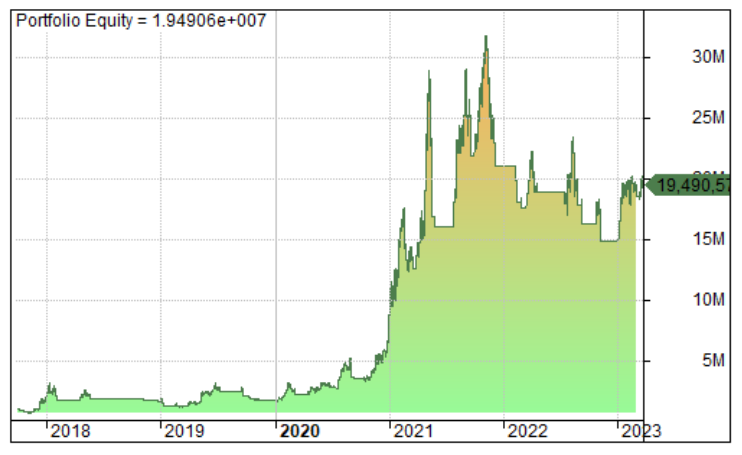Click the flat equity plateau at start of 2022
The height and width of the screenshot is (455, 742).
(x=505, y=166)
